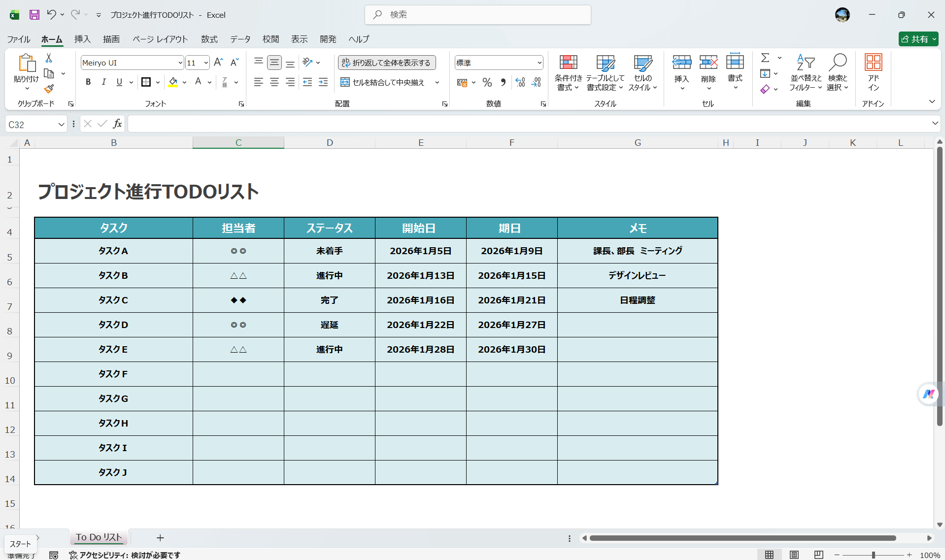This screenshot has width=945, height=560.
Task: Toggle italic formatting
Action: coord(103,82)
